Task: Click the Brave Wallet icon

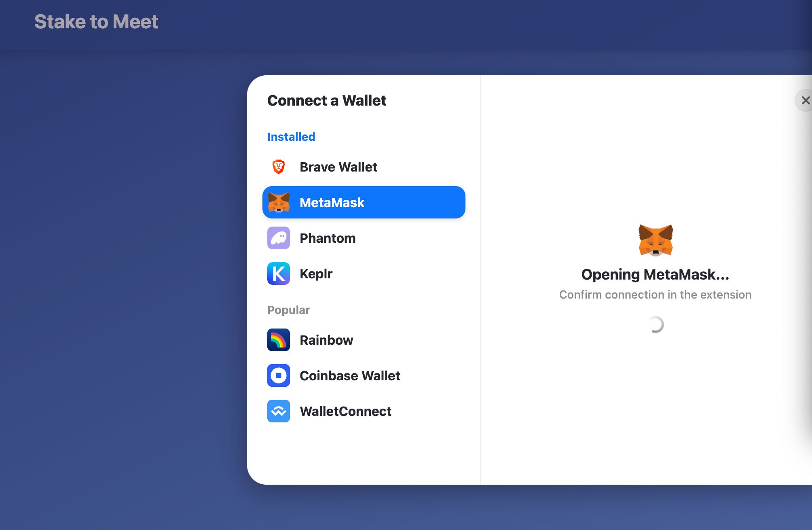Action: pyautogui.click(x=277, y=167)
